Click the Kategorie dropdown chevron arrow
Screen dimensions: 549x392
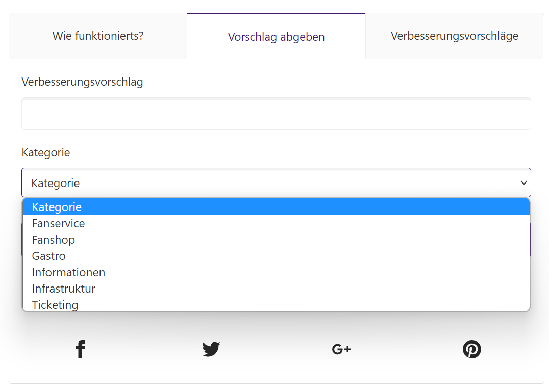coord(523,182)
